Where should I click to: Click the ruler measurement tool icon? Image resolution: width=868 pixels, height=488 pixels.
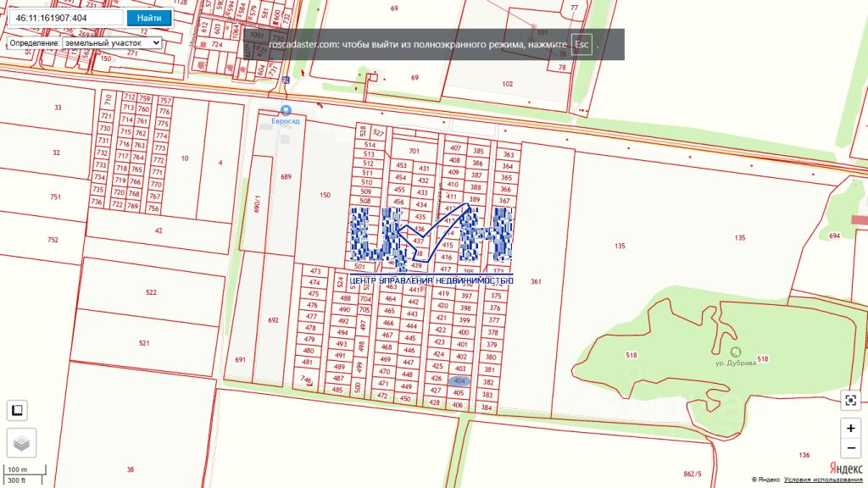(x=17, y=410)
